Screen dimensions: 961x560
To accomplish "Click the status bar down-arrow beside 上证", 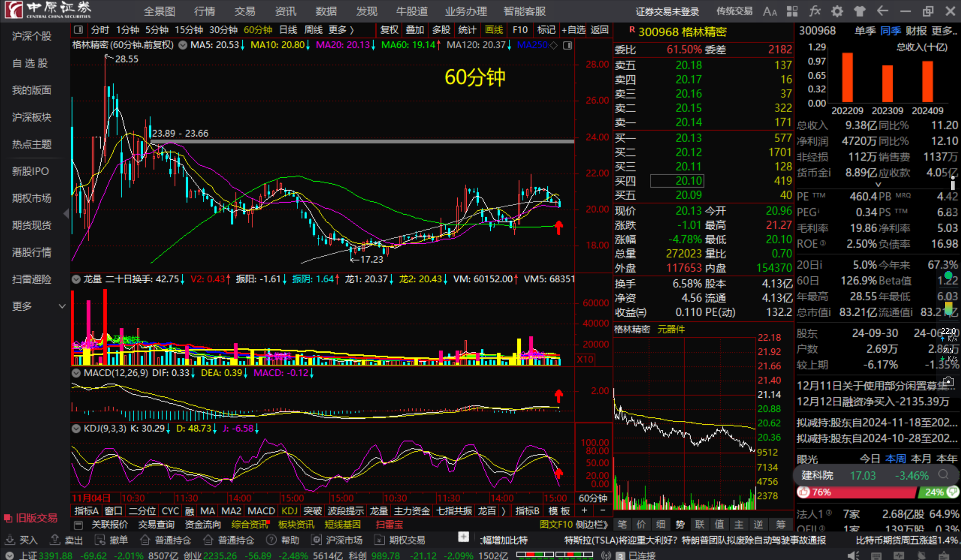I will click(x=10, y=555).
